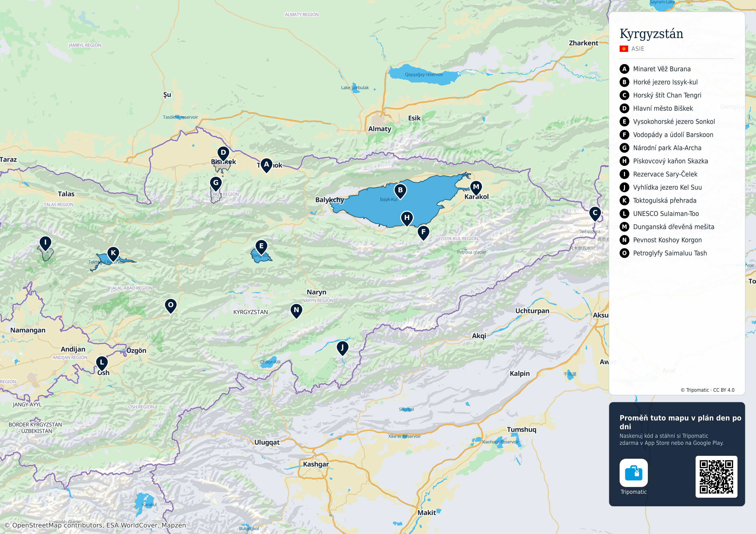Select map pin B on Issyk-Kul lake
This screenshot has height=534, width=756.
(400, 191)
